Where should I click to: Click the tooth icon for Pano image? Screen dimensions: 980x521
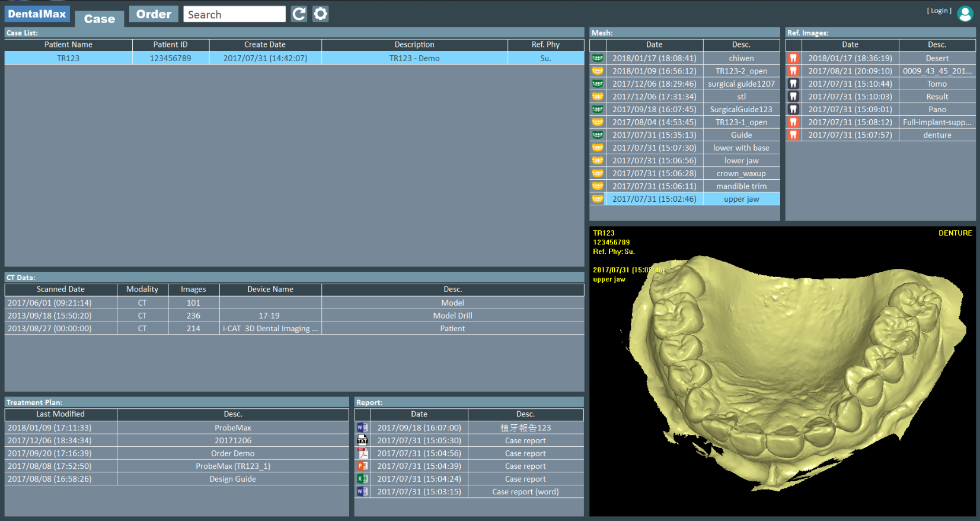pos(793,109)
